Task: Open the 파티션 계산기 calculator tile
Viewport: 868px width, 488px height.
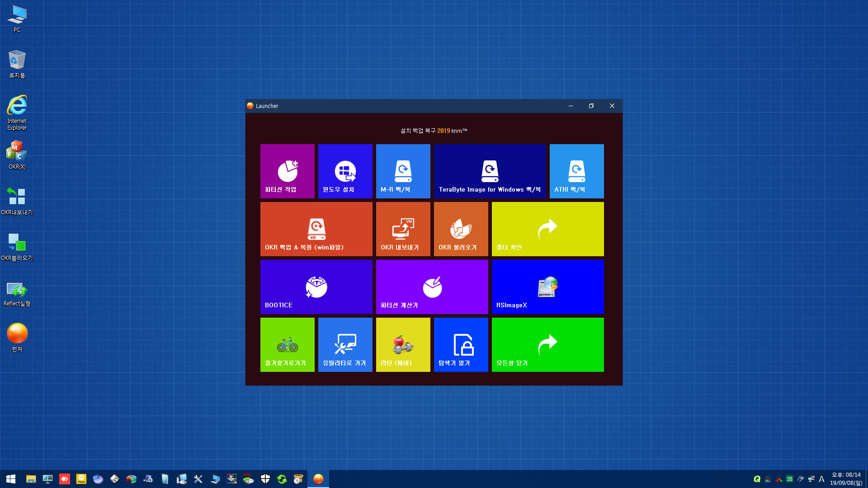Action: (x=432, y=287)
